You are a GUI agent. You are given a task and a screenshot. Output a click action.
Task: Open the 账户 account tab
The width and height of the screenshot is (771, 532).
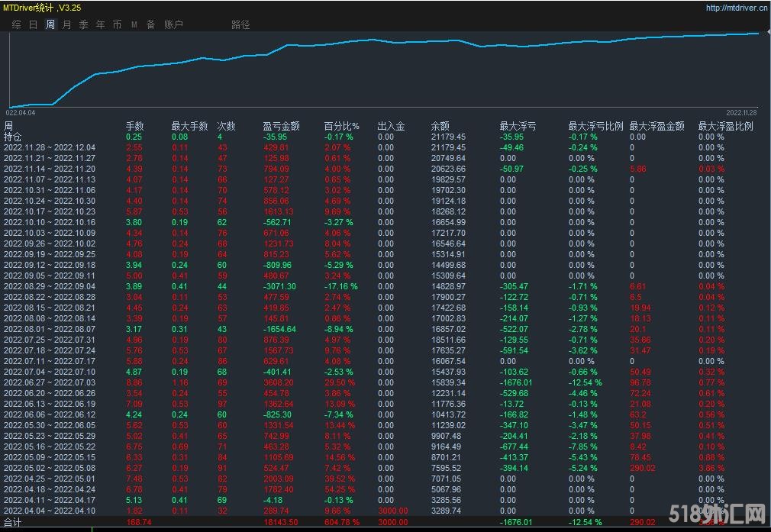[x=173, y=24]
